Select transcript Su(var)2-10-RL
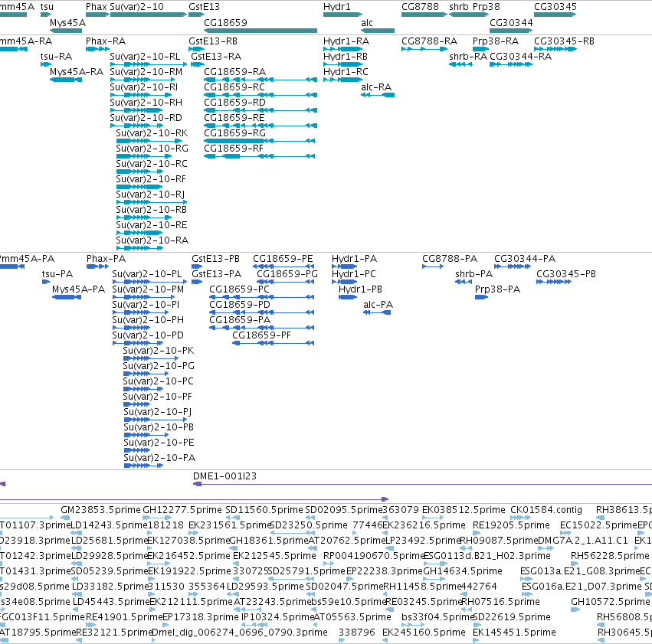This screenshot has height=644, width=652. coord(145,57)
